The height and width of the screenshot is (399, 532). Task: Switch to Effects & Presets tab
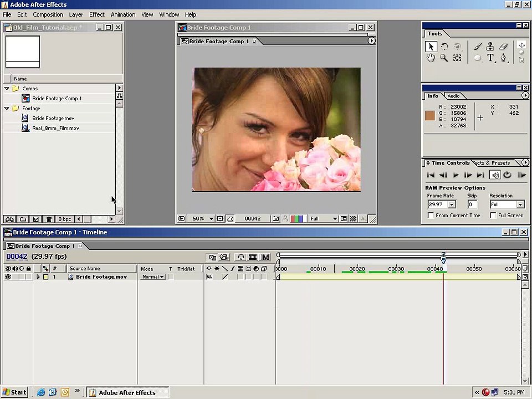493,163
